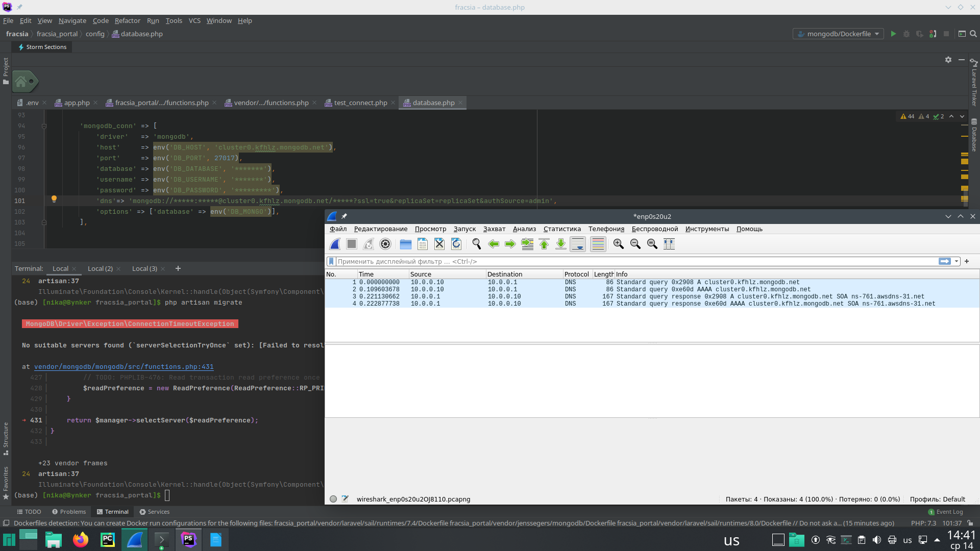Apply the Wireshark display filter arrow
The height and width of the screenshot is (551, 980).
coord(945,262)
